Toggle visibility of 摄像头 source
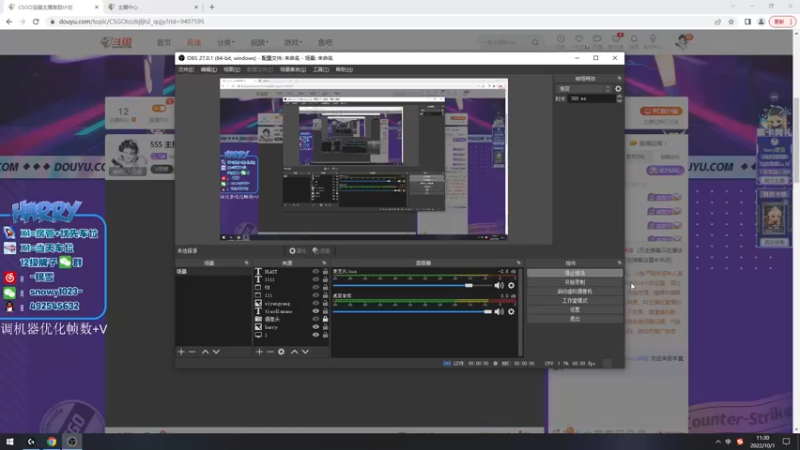Image resolution: width=800 pixels, height=450 pixels. coord(315,319)
